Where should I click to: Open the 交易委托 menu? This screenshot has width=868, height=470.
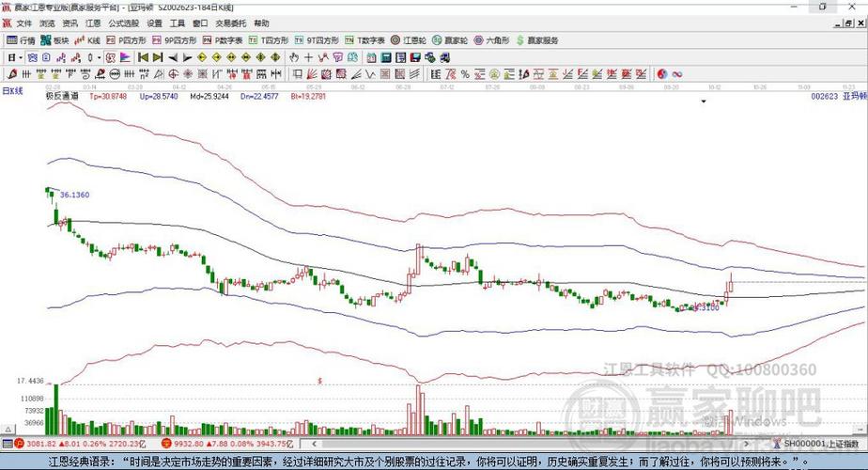231,23
